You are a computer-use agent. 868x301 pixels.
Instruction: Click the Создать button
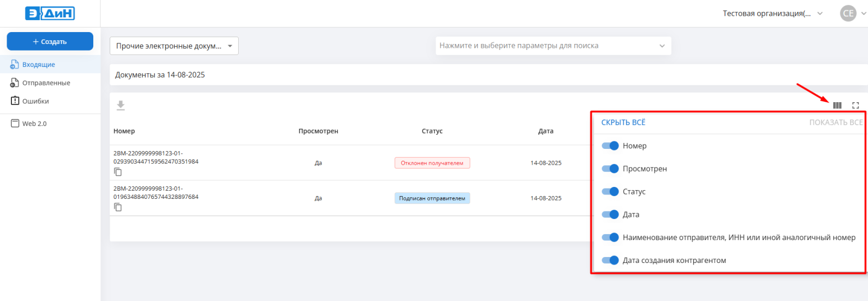(x=50, y=41)
